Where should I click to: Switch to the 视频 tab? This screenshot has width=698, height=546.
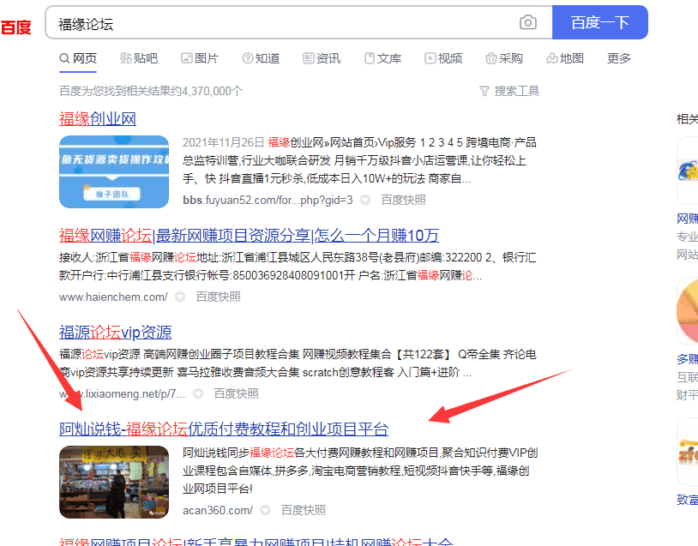[x=443, y=58]
